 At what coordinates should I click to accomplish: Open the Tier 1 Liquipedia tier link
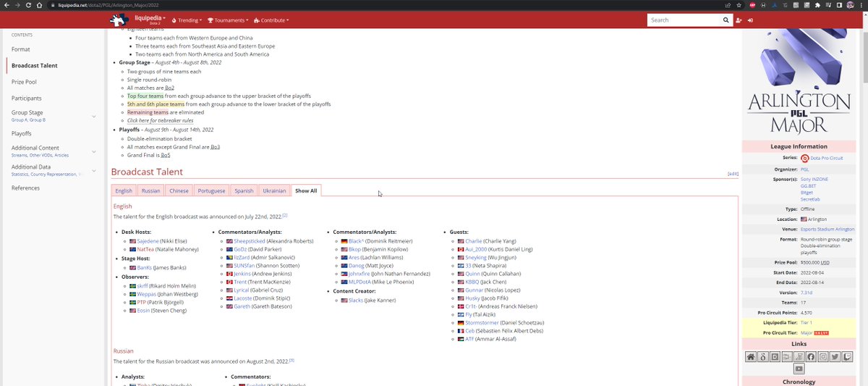tap(807, 322)
